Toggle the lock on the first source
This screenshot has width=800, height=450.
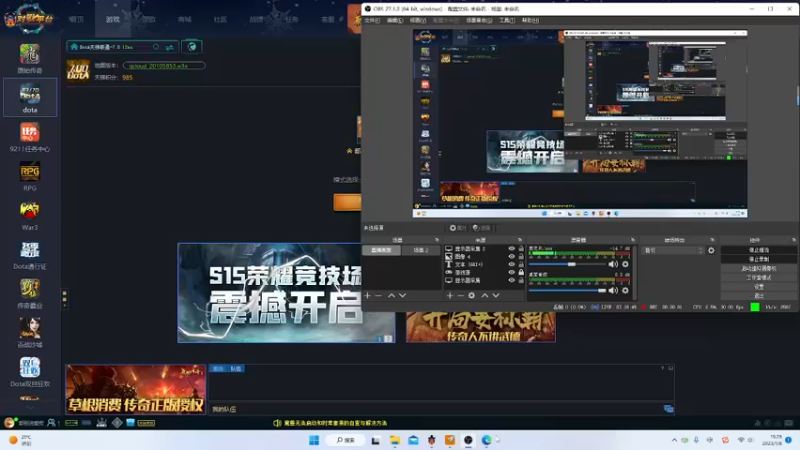(521, 248)
